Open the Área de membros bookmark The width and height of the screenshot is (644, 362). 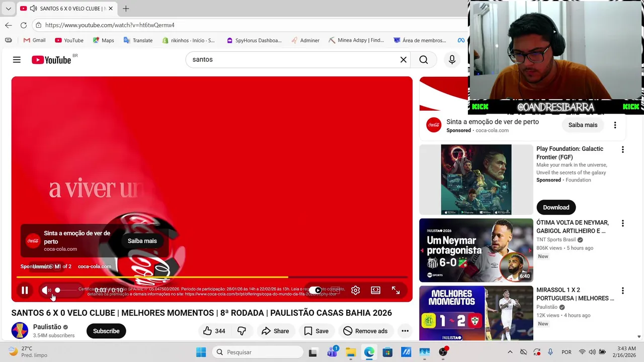[420, 40]
